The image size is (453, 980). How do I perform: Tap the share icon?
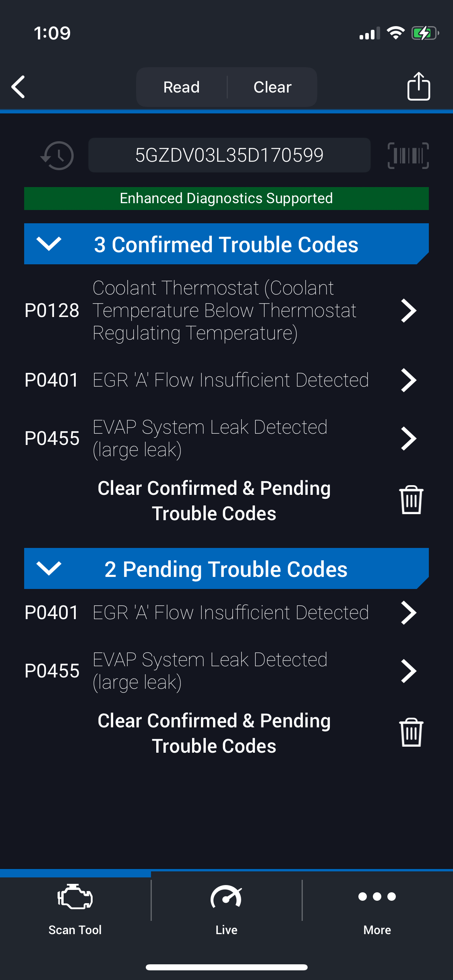tap(418, 86)
